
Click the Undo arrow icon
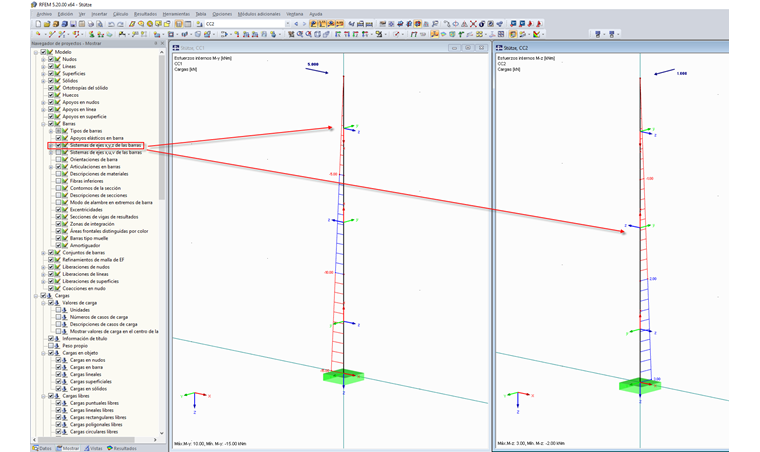click(x=111, y=24)
